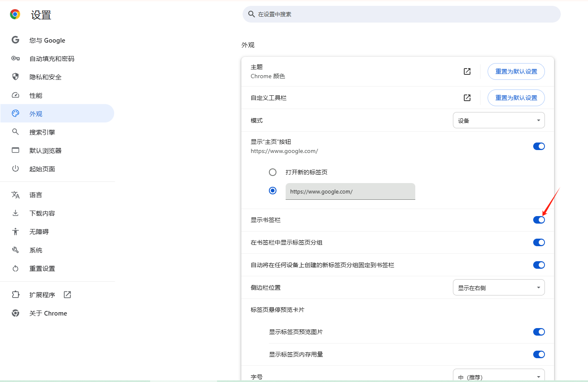The width and height of the screenshot is (588, 382).
Task: Click the wrench icon beside 系统
Action: (15, 250)
